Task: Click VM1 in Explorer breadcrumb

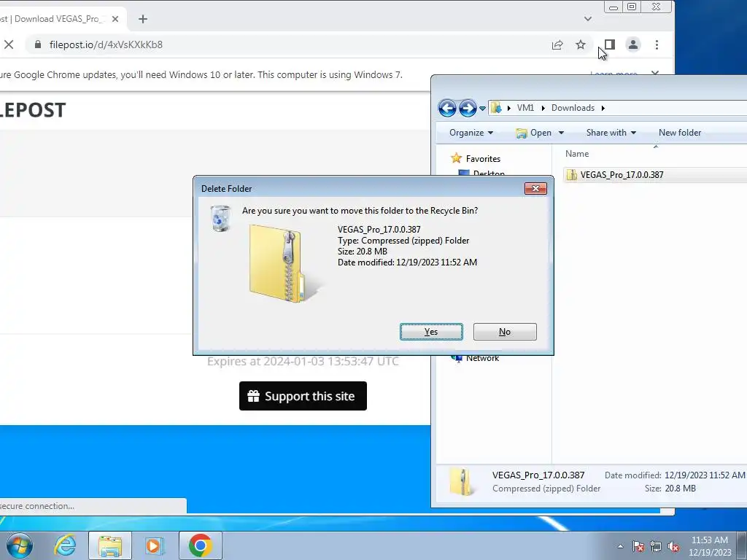Action: [525, 108]
